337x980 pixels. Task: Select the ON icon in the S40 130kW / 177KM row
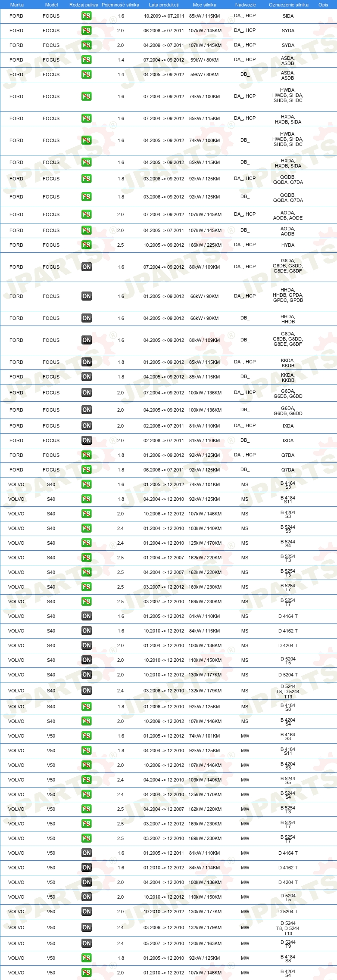(x=87, y=675)
